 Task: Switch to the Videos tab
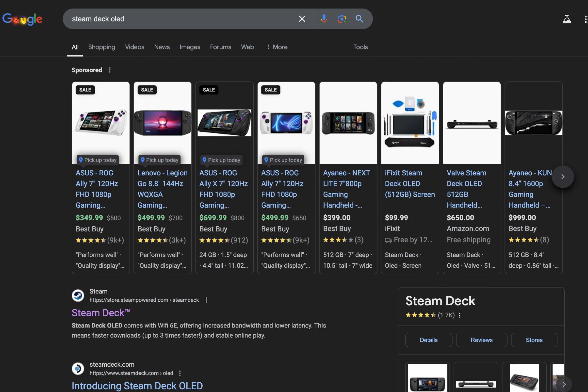tap(135, 47)
